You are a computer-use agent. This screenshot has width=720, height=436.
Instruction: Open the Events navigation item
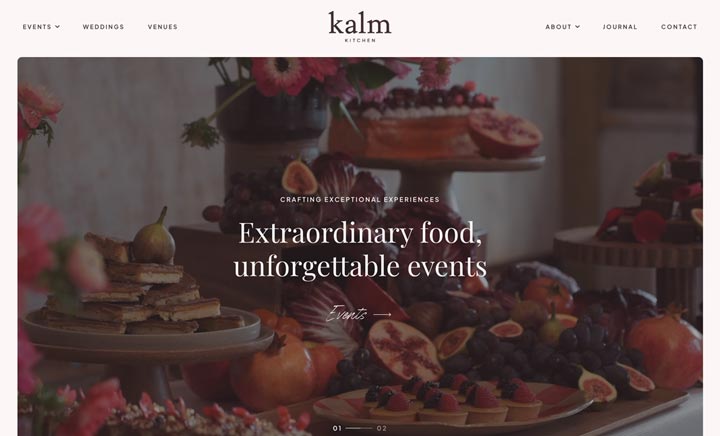37,27
